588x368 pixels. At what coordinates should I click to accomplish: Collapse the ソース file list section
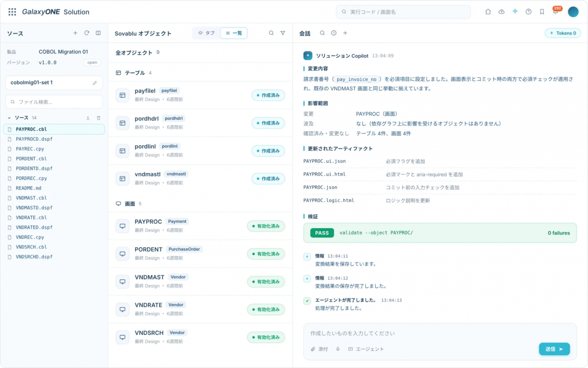point(9,118)
